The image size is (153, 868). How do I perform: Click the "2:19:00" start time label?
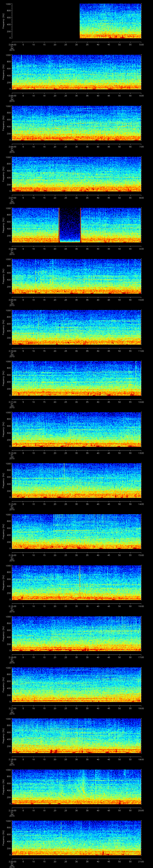12,810
